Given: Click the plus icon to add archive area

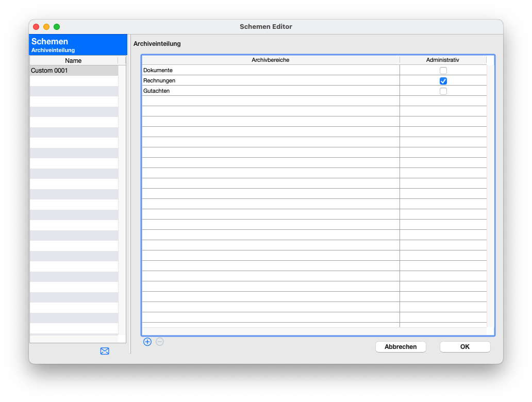Looking at the screenshot, I should pyautogui.click(x=147, y=342).
